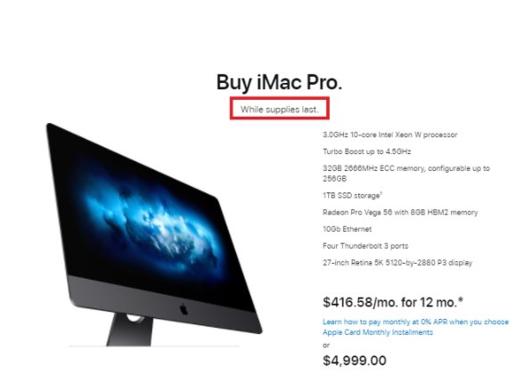Image resolution: width=532 pixels, height=392 pixels.
Task: Click the iMac Pro's space gray stand
Action: click(x=130, y=330)
